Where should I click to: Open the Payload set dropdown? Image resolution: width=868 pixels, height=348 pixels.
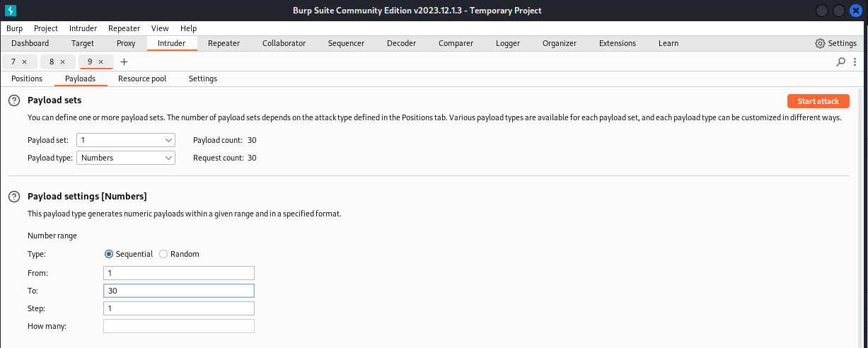pos(126,140)
